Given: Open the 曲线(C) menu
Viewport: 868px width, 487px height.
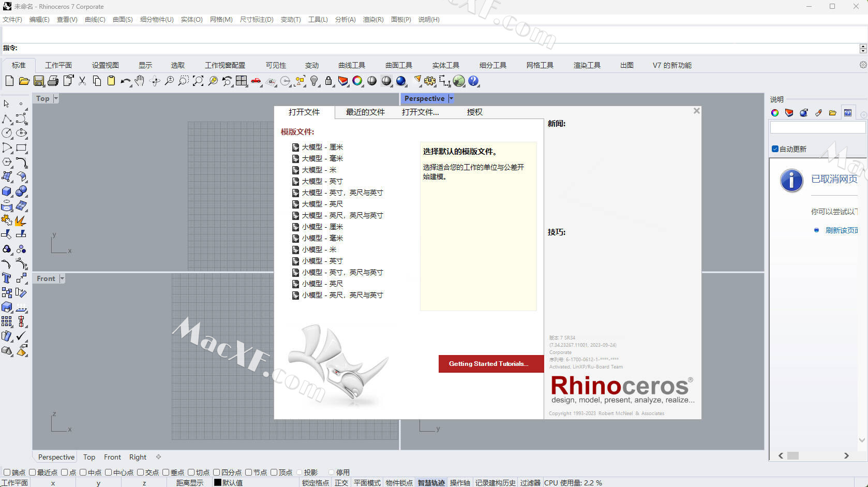Looking at the screenshot, I should click(95, 20).
